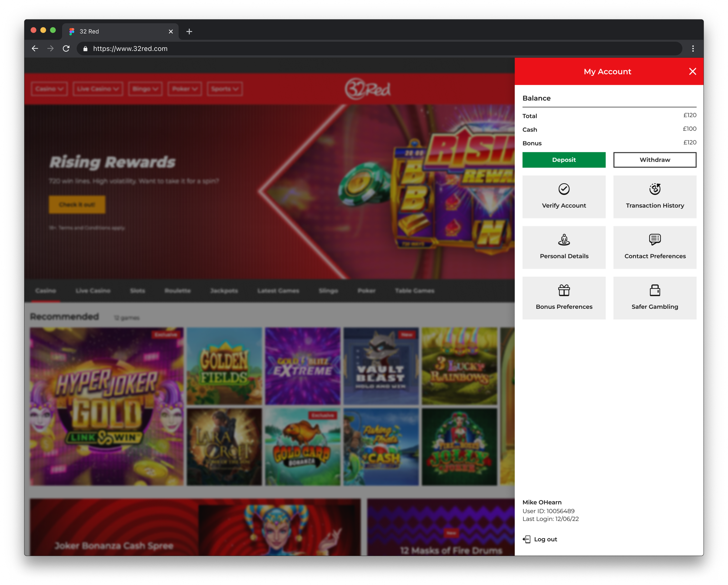This screenshot has width=728, height=585.
Task: Open the Sports dropdown menu
Action: 225,89
